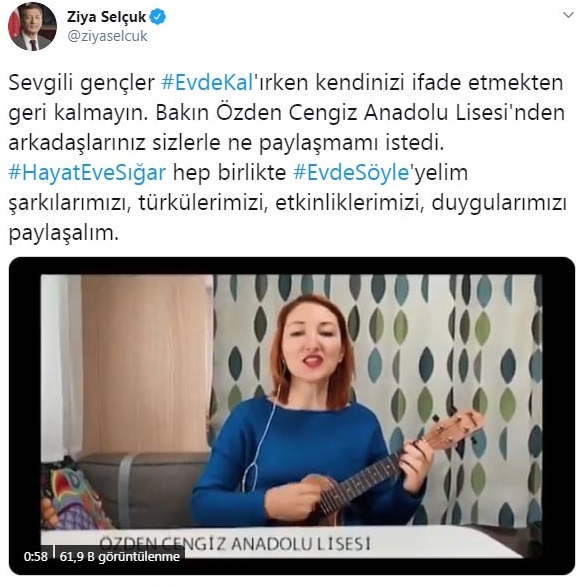The width and height of the screenshot is (583, 586).
Task: Open the #EvdeKal hashtag
Action: [x=207, y=83]
